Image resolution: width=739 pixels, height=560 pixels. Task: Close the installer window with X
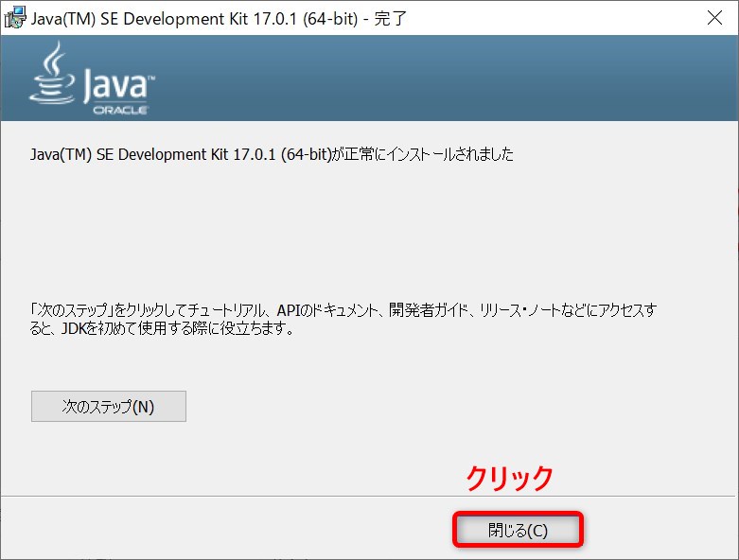(x=714, y=18)
